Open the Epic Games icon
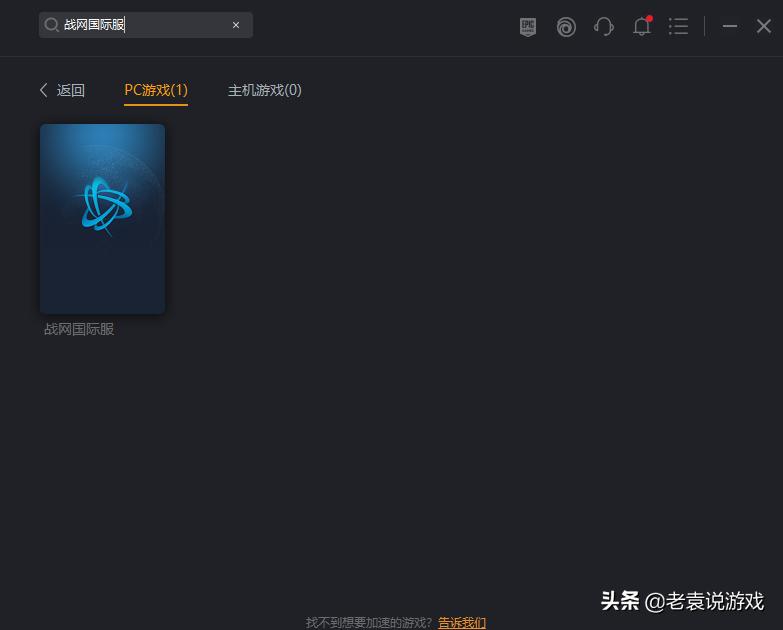The height and width of the screenshot is (630, 783). pos(528,26)
